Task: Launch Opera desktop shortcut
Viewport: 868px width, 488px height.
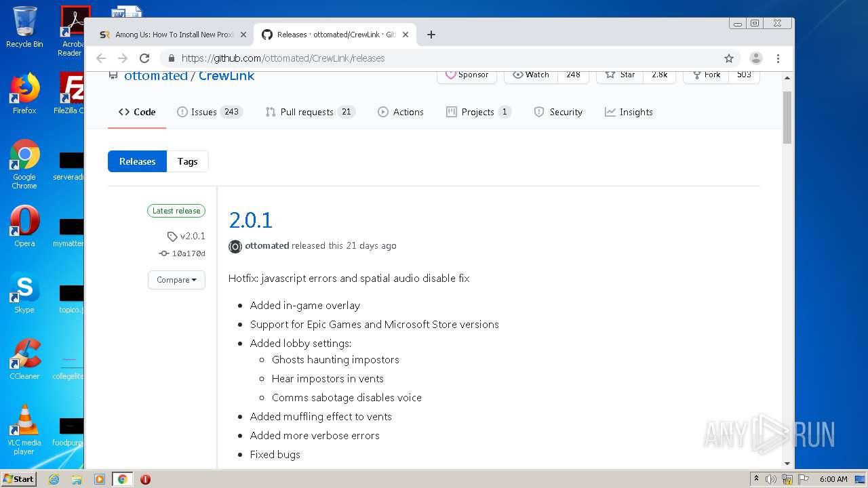Action: (x=24, y=226)
